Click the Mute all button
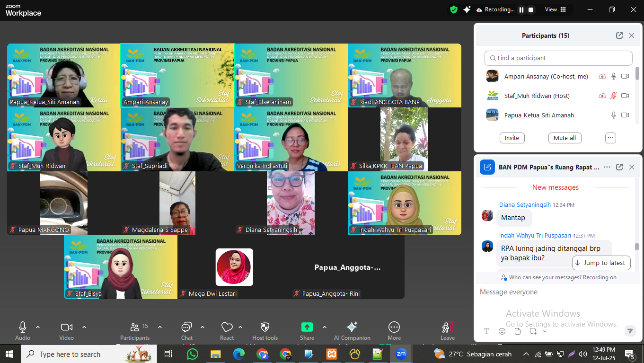644x363 pixels. [565, 138]
